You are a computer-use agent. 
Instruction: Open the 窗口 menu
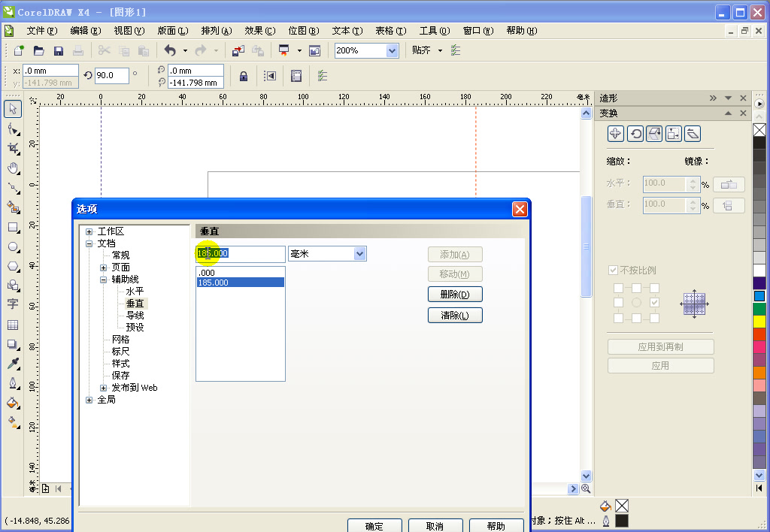click(478, 30)
